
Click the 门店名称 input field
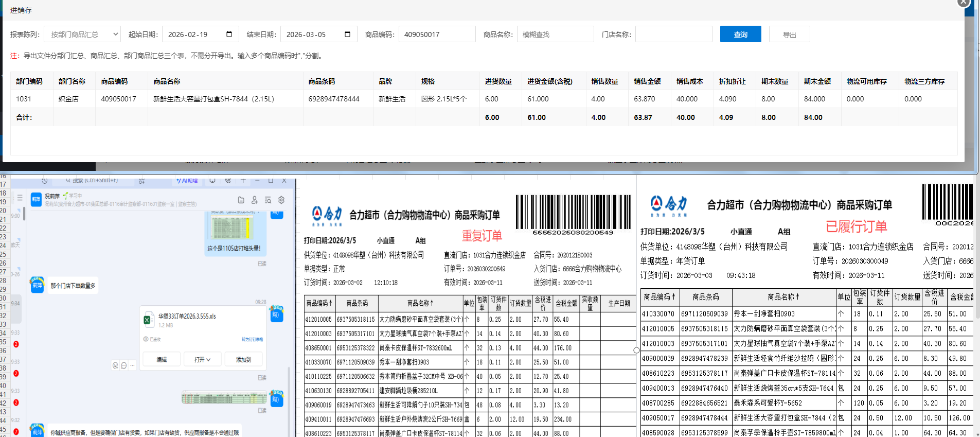(673, 34)
